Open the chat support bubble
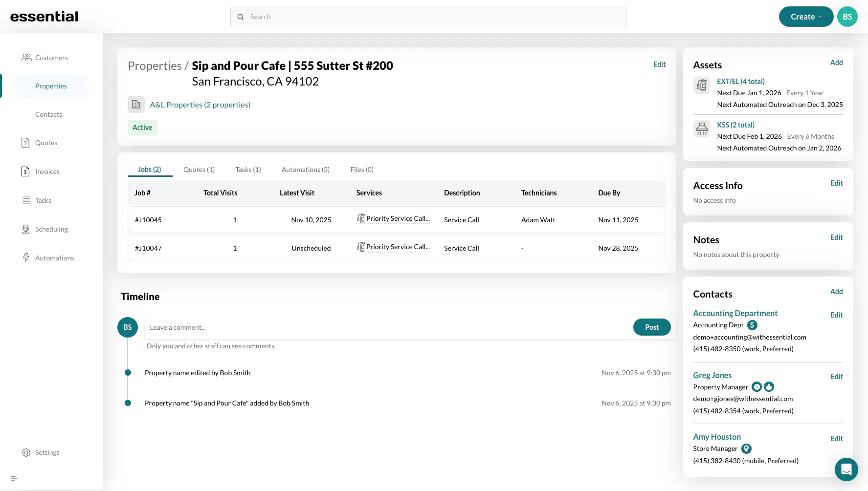Screen dimensions: 868x491 point(846,470)
